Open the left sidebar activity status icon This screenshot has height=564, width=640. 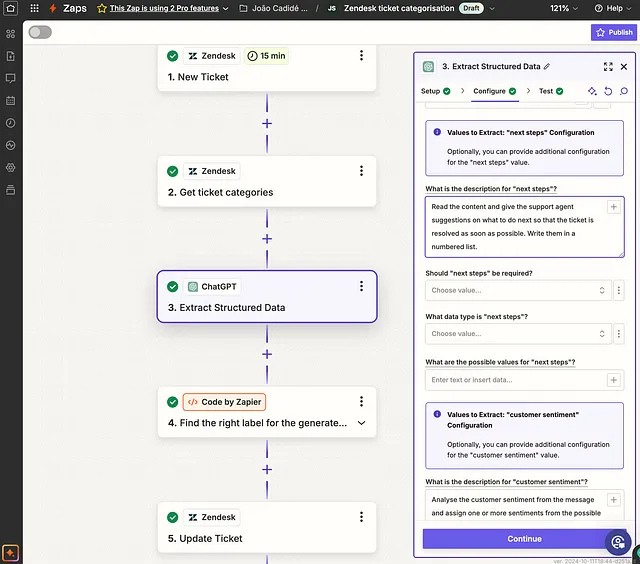click(11, 145)
